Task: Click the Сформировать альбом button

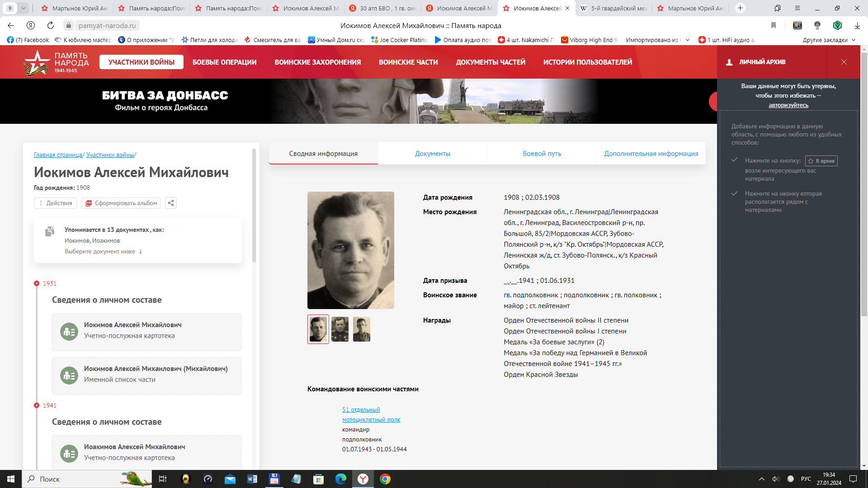Action: click(122, 203)
